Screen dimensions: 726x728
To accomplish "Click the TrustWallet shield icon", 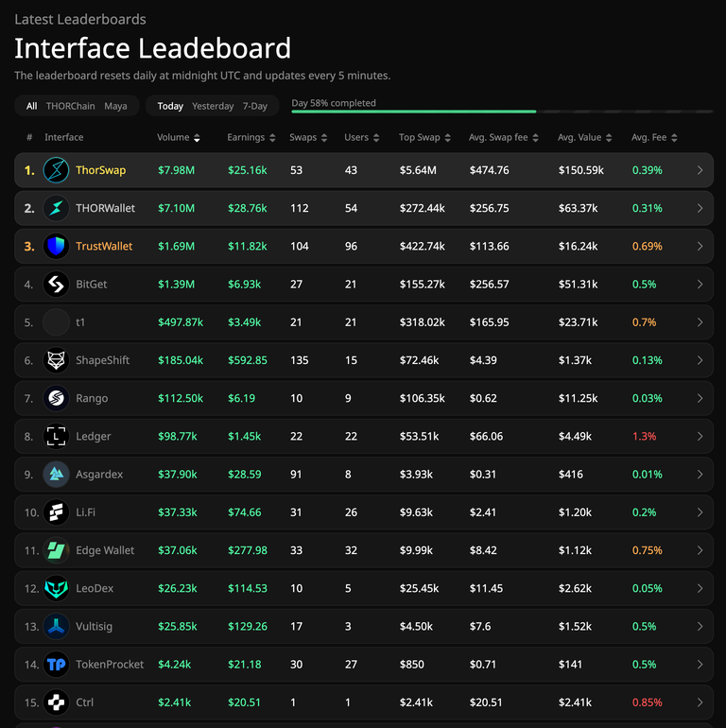I will 56,247.
